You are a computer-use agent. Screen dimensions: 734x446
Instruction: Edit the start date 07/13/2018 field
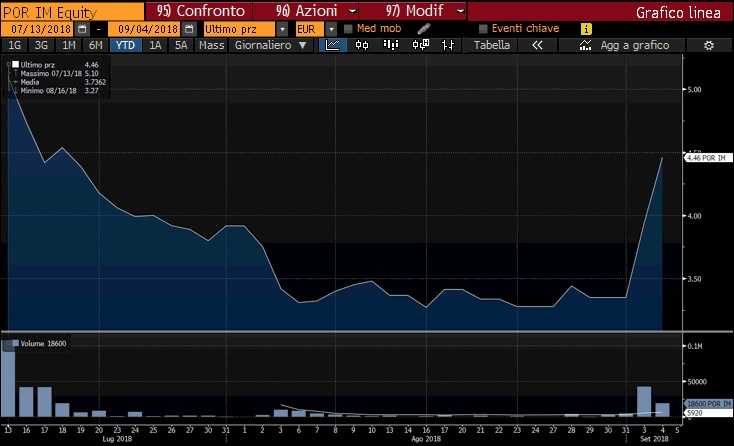click(x=37, y=29)
